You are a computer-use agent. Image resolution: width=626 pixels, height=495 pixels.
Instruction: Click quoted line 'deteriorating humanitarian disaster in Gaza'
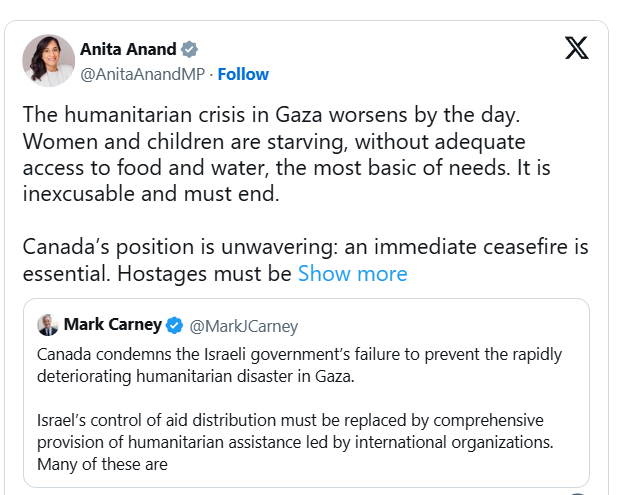[196, 376]
